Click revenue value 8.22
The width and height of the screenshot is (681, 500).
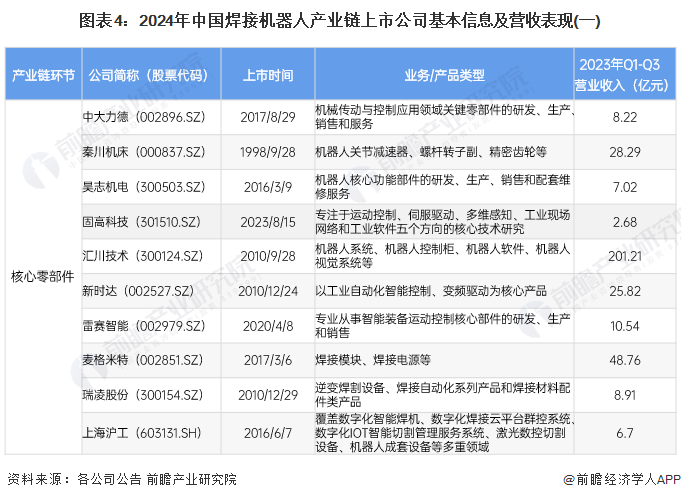[x=625, y=117]
